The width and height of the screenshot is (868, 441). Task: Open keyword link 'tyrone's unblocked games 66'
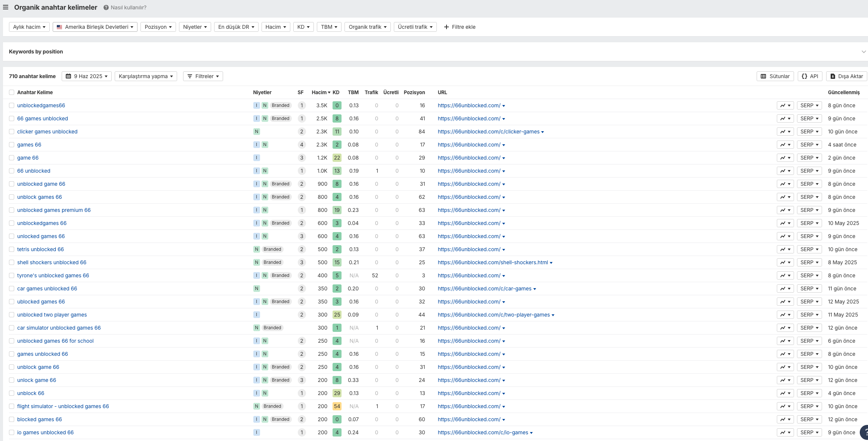point(53,275)
